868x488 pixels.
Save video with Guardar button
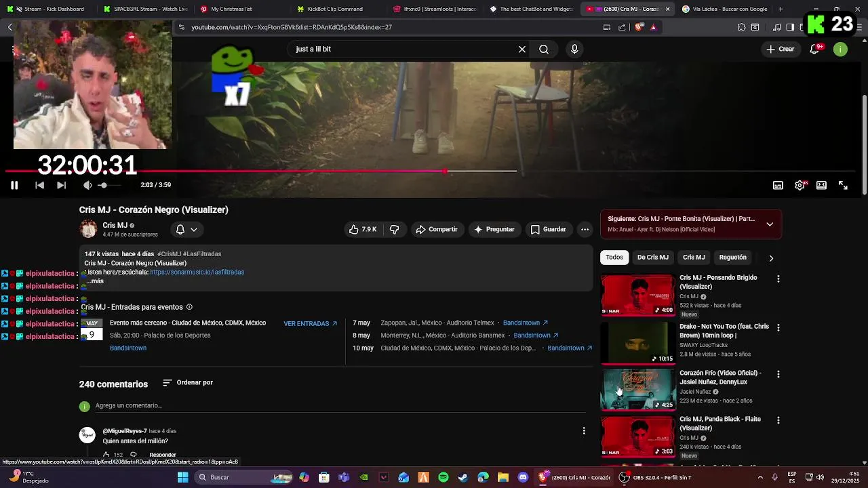(548, 230)
